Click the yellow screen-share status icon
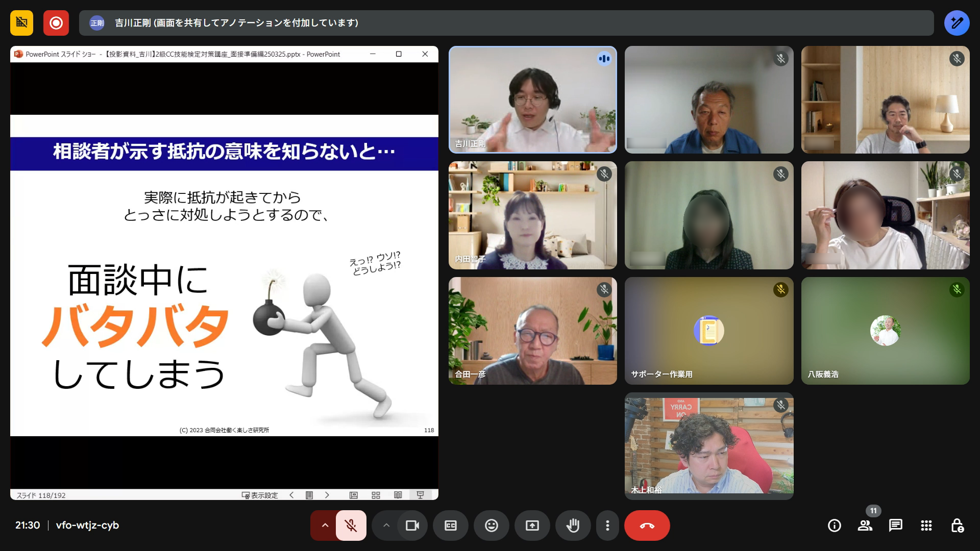Image resolution: width=980 pixels, height=551 pixels. 21,23
